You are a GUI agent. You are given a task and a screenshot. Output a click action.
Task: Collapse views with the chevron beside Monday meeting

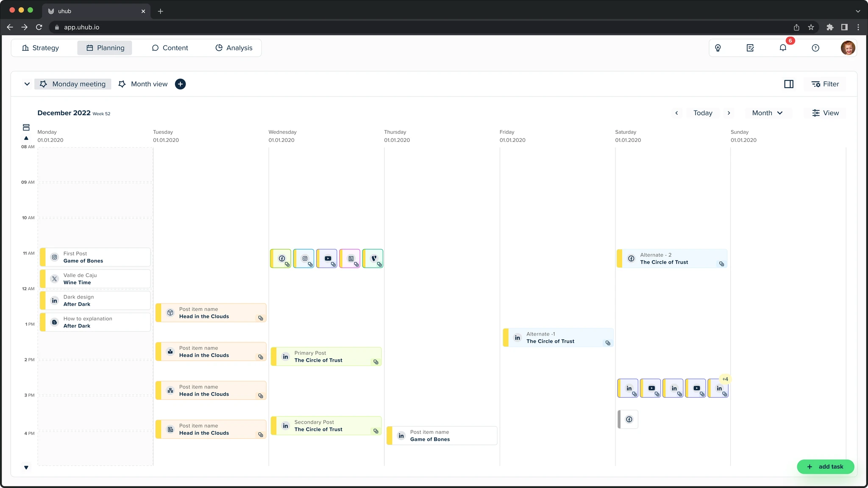pyautogui.click(x=27, y=84)
